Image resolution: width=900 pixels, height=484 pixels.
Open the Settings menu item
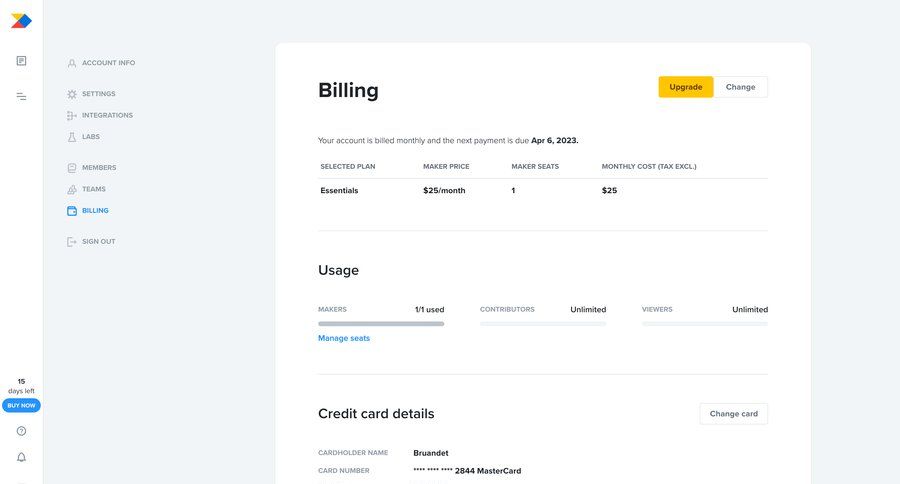(x=99, y=94)
